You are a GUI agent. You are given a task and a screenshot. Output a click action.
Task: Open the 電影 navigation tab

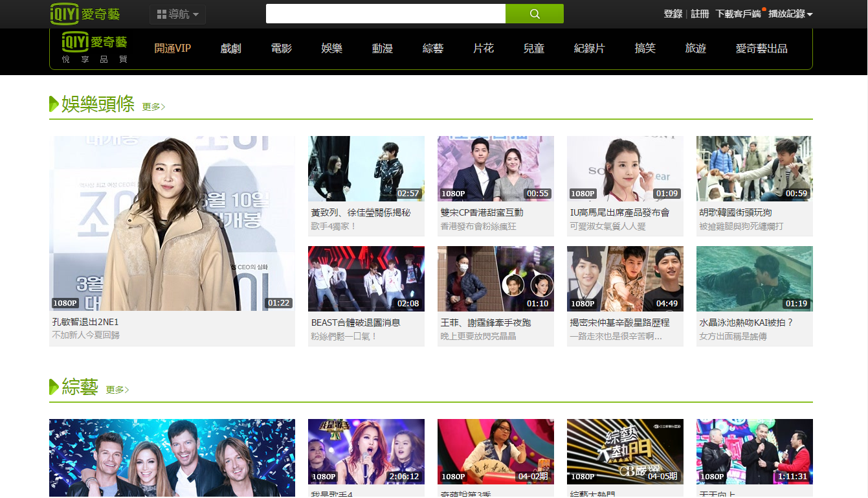tap(282, 48)
